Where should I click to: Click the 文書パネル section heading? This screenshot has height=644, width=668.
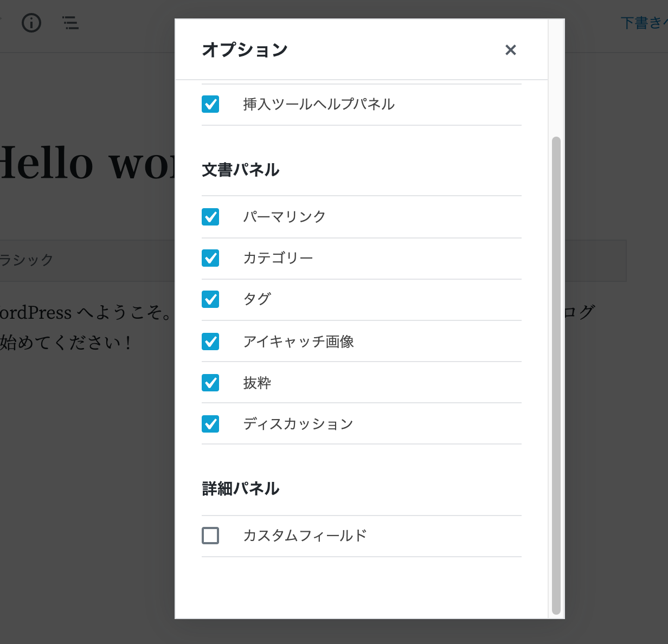(241, 170)
